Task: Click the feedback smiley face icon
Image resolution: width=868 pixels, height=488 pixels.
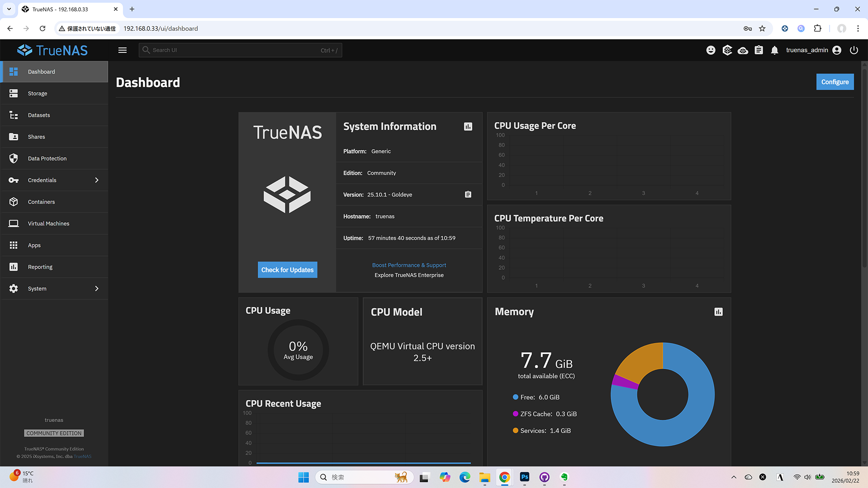Action: pos(711,50)
